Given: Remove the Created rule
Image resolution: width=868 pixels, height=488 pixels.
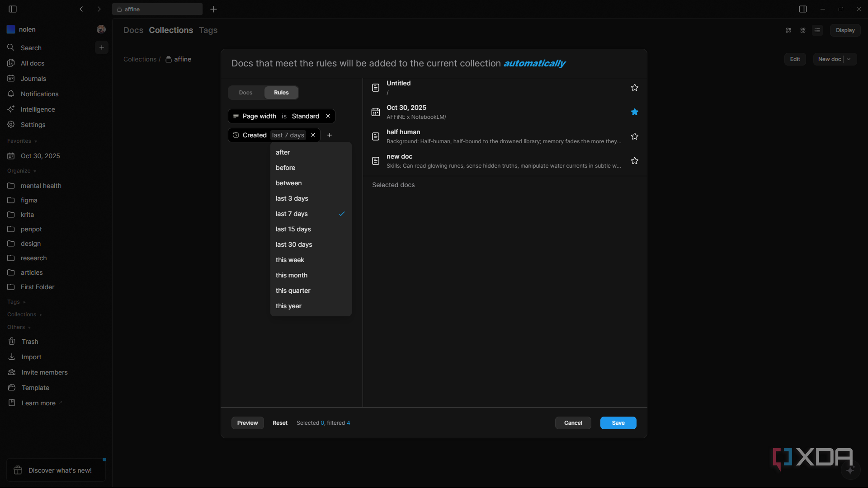Looking at the screenshot, I should pyautogui.click(x=313, y=135).
